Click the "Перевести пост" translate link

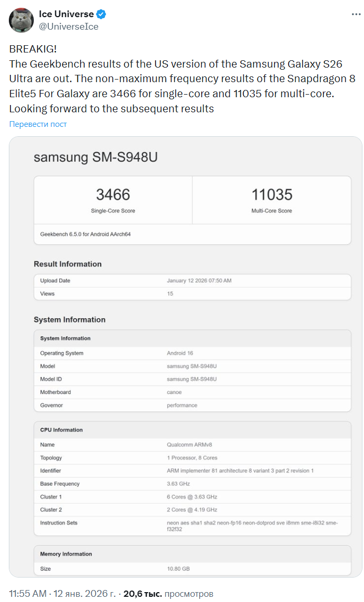pyautogui.click(x=38, y=124)
